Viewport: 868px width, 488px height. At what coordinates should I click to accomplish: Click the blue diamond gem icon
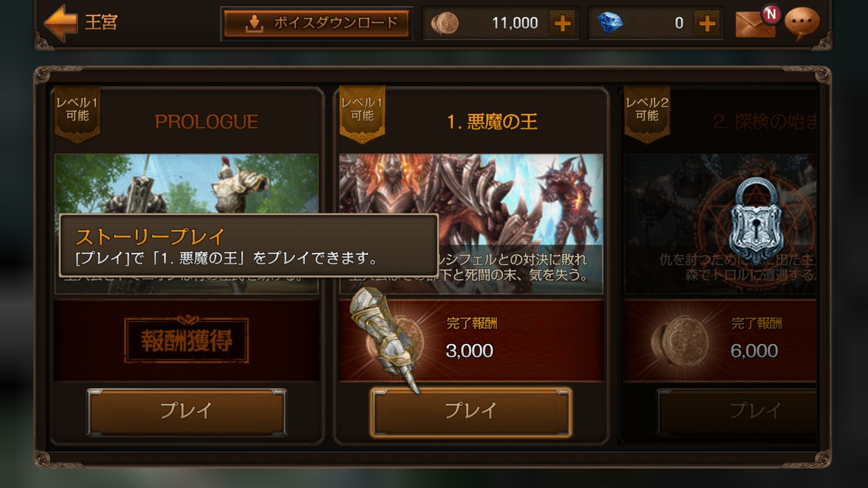click(610, 23)
